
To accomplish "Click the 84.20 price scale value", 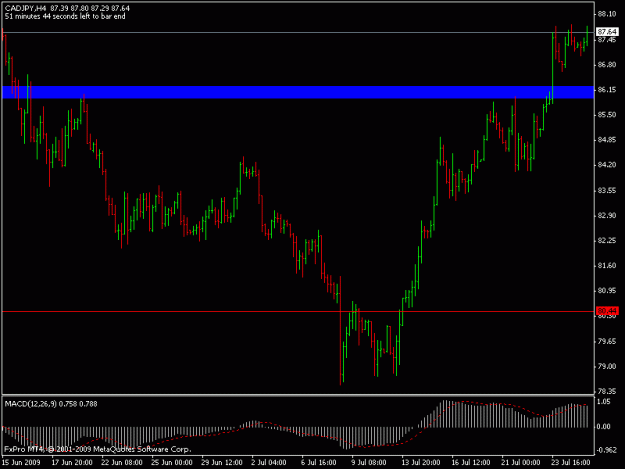I will (x=607, y=165).
